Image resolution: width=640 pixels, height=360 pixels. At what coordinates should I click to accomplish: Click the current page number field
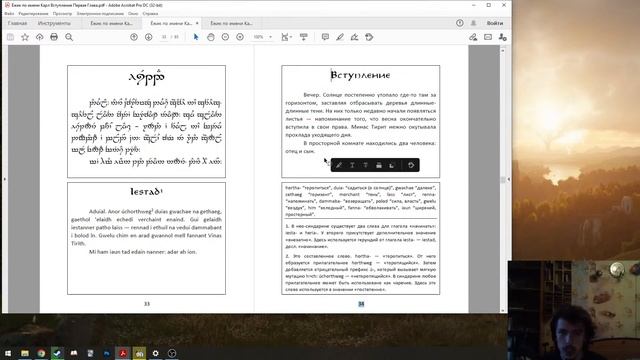tap(164, 37)
